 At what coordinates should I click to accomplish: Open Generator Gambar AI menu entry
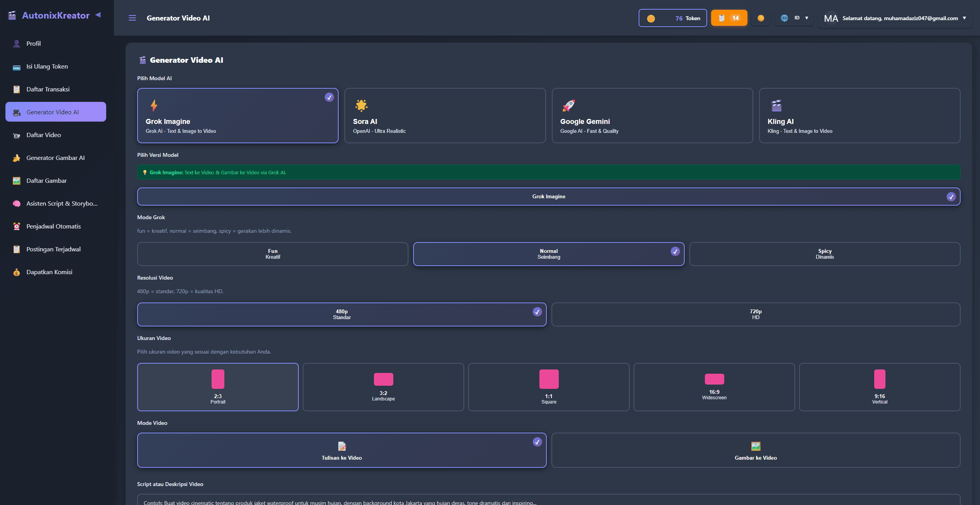pos(56,158)
